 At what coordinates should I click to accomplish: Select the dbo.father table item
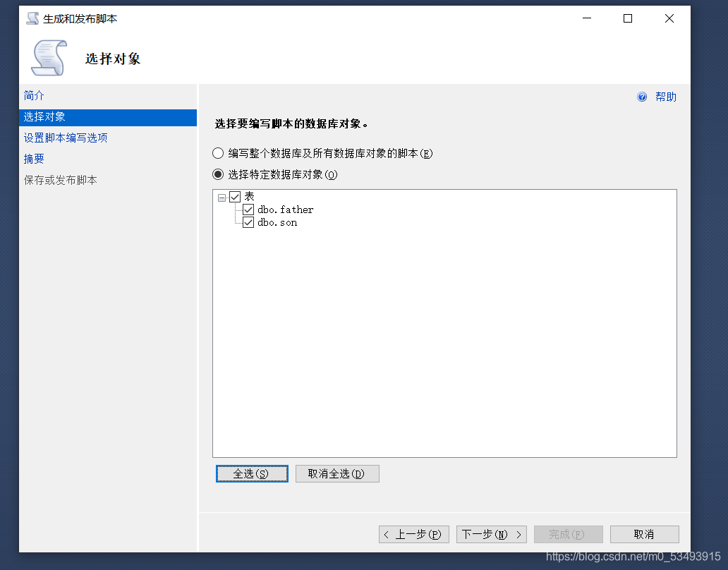tap(285, 210)
